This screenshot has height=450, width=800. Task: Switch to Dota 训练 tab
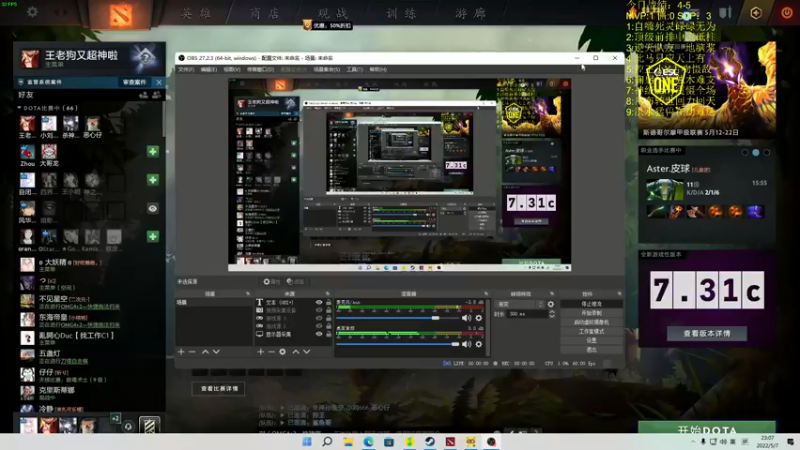402,14
